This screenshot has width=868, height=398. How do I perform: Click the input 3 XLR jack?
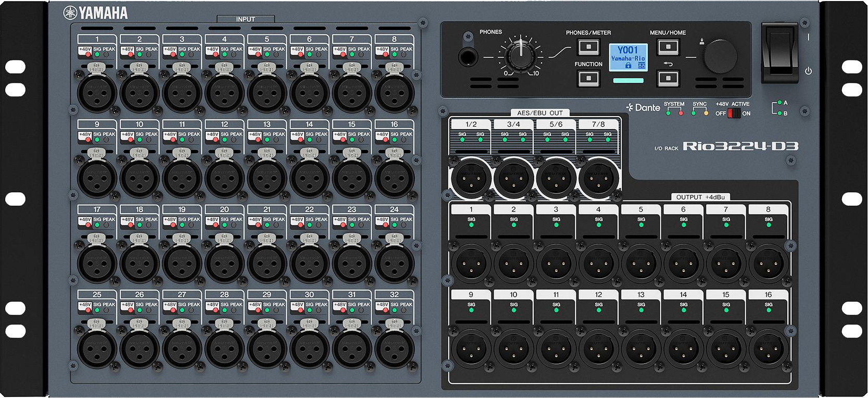point(182,93)
